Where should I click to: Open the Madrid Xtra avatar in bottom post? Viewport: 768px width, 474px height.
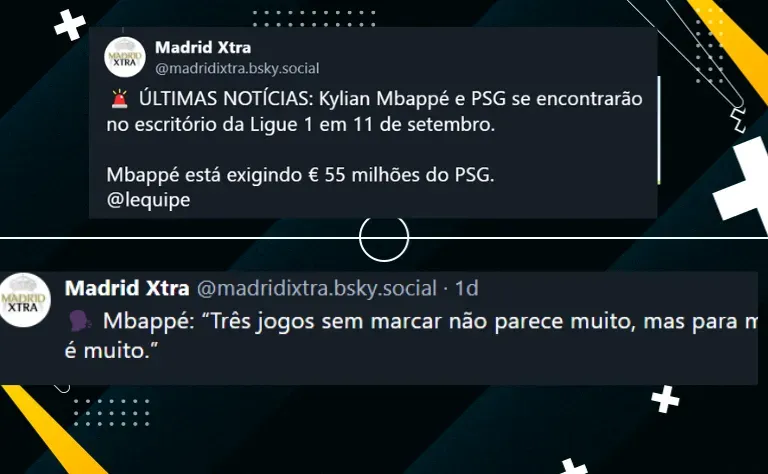[23, 300]
